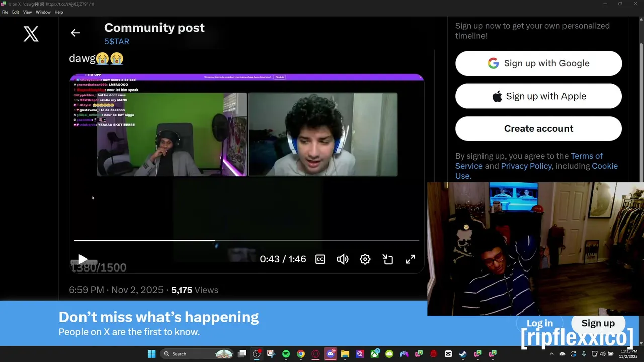This screenshot has width=644, height=362.
Task: Open volume control from the tray
Action: 603,354
